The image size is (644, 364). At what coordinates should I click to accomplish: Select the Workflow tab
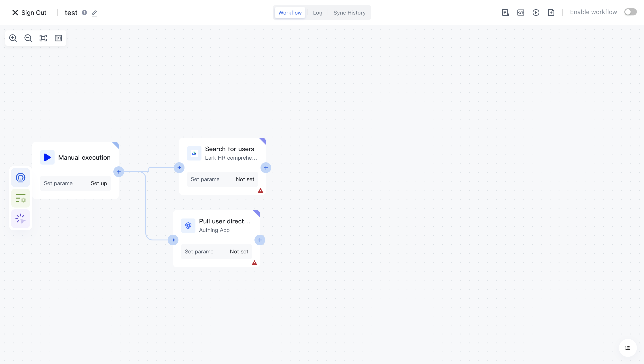point(290,12)
